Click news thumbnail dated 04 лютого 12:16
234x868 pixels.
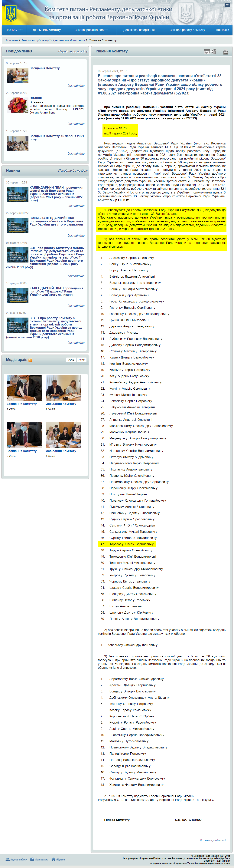coord(18,255)
